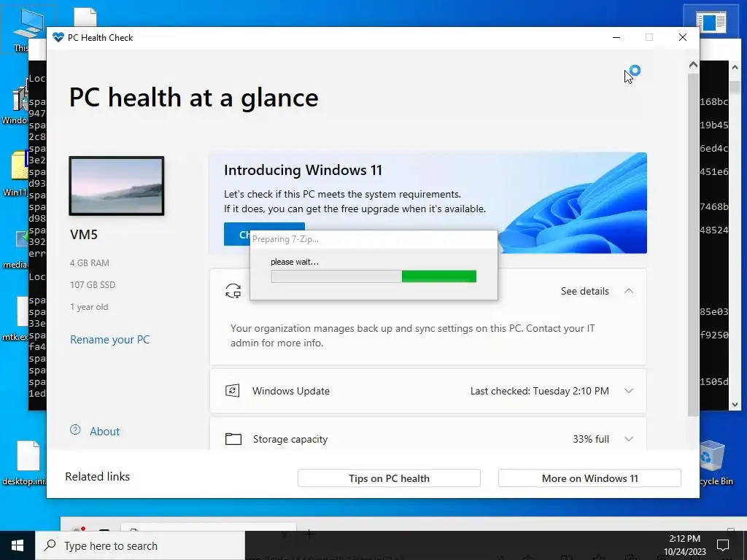Click the taskbar search magnifier icon
This screenshot has height=560, width=747.
(50, 545)
